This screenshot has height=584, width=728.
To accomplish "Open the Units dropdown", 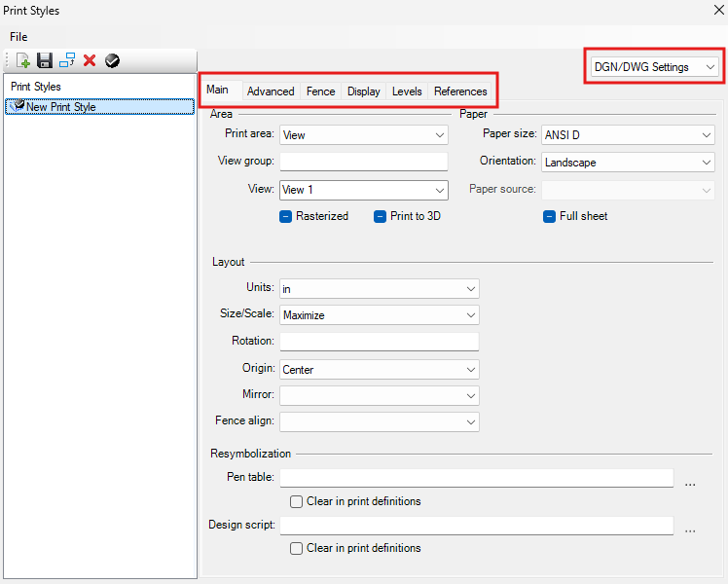I will click(380, 289).
